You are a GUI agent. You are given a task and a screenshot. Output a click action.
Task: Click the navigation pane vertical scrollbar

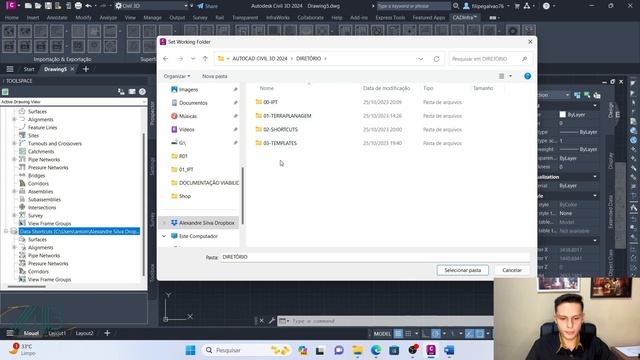coord(242,195)
